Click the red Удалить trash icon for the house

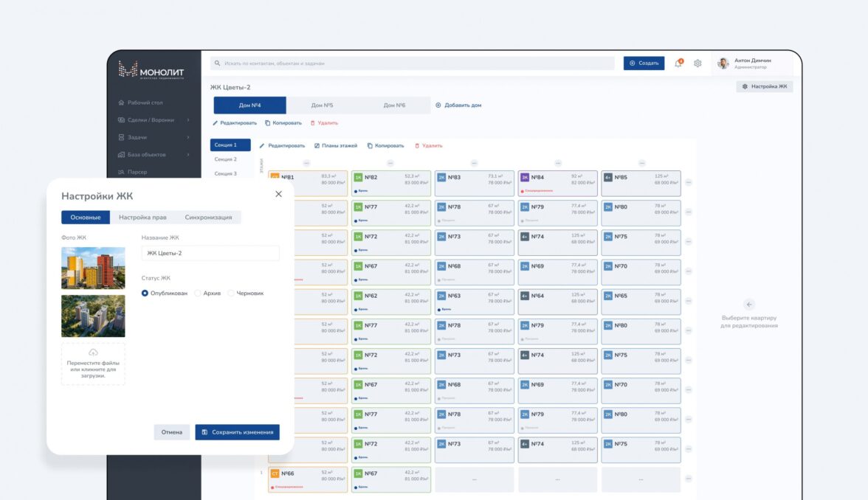(312, 123)
